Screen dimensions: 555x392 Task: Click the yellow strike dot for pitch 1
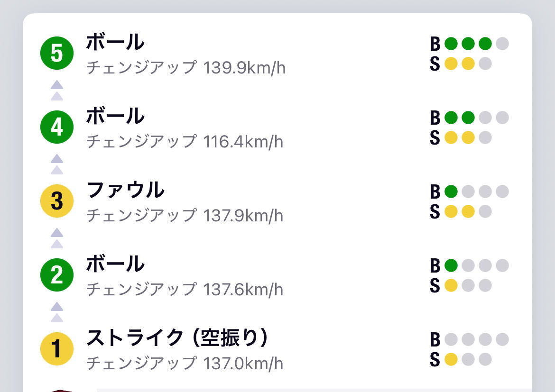pos(451,360)
